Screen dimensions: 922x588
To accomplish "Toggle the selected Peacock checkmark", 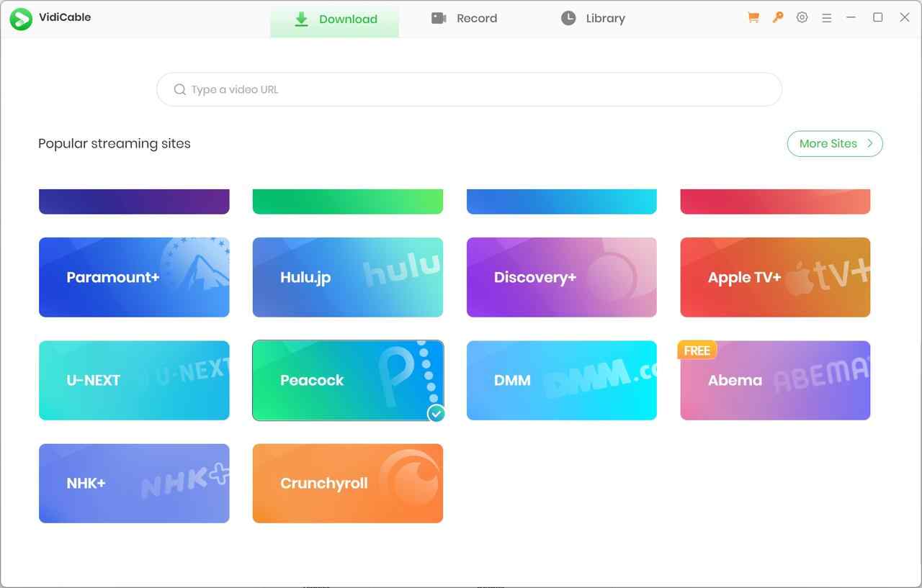I will 436,413.
